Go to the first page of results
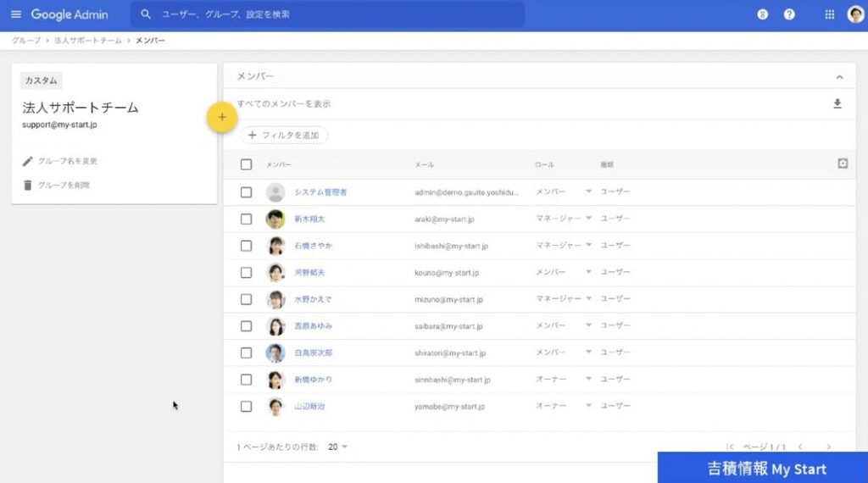 730,447
